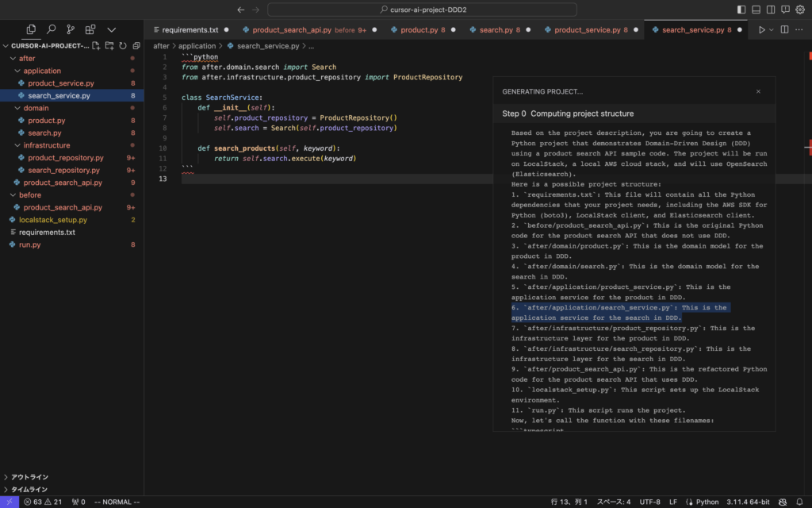Open product_repository.py in explorer

coord(66,158)
